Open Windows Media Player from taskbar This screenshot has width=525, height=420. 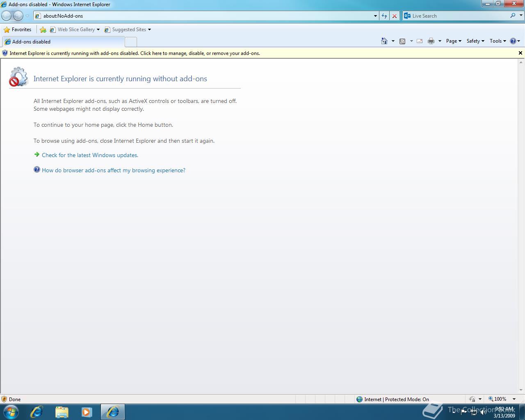87,412
